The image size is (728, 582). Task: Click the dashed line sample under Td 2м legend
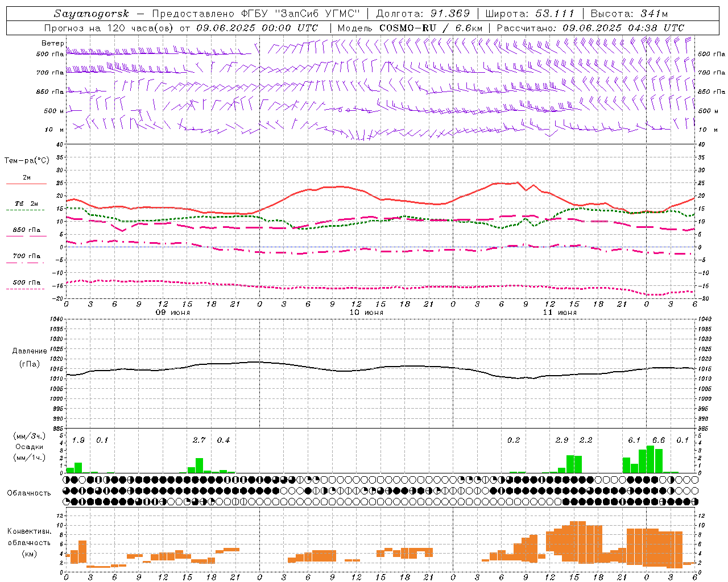(x=25, y=210)
